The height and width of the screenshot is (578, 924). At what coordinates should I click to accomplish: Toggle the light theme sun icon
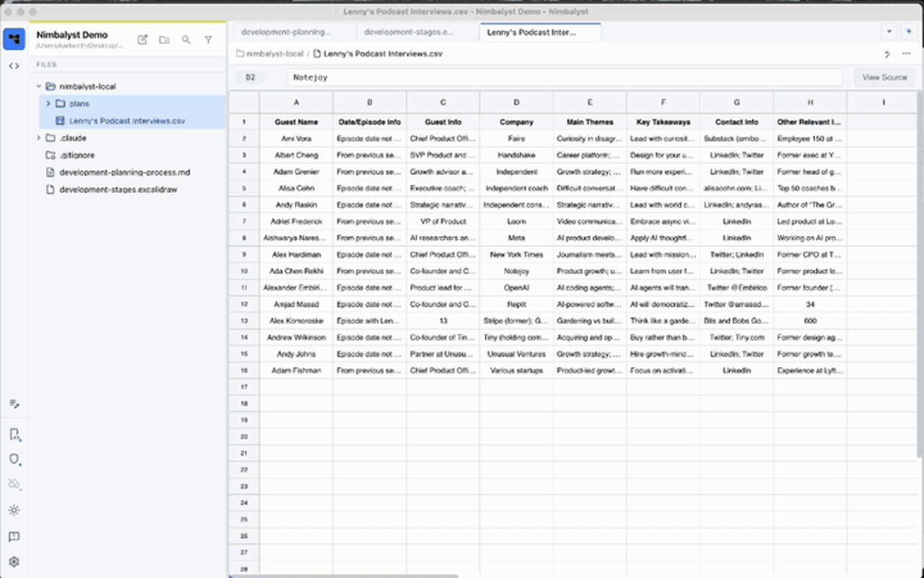[x=14, y=510]
